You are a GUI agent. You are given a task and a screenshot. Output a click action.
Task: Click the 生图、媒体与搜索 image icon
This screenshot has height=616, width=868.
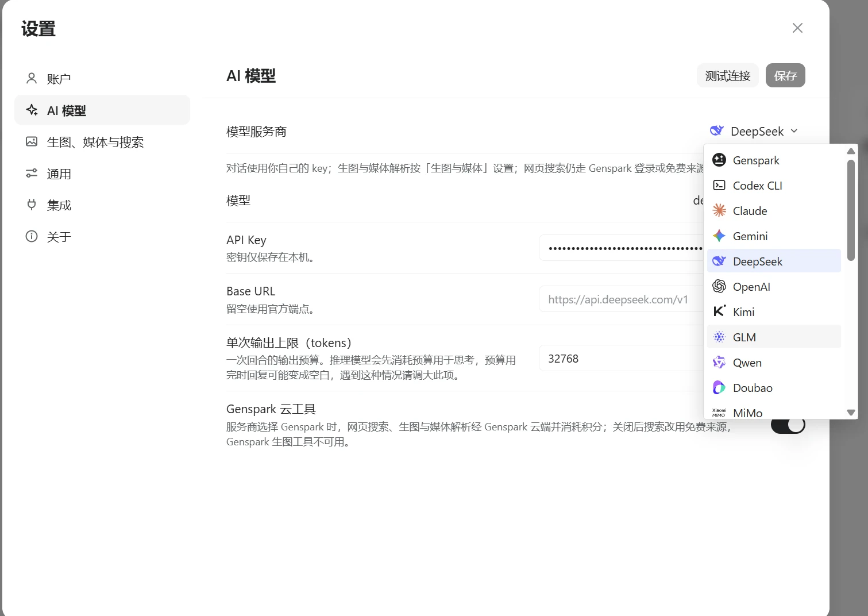tap(32, 141)
